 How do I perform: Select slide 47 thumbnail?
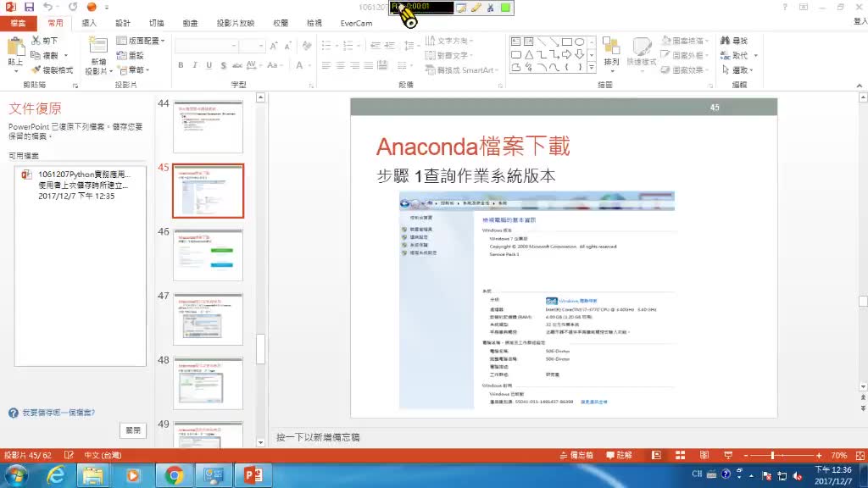point(208,319)
